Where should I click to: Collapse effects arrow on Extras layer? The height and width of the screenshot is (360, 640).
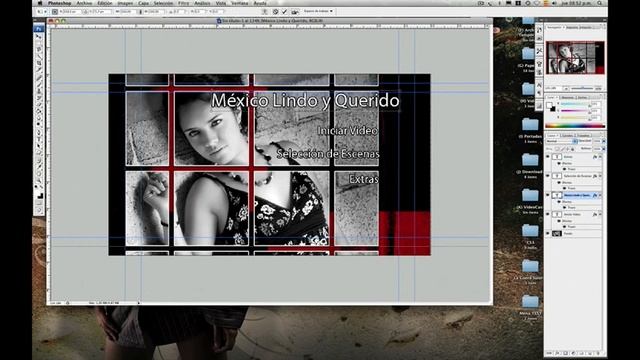coord(600,157)
